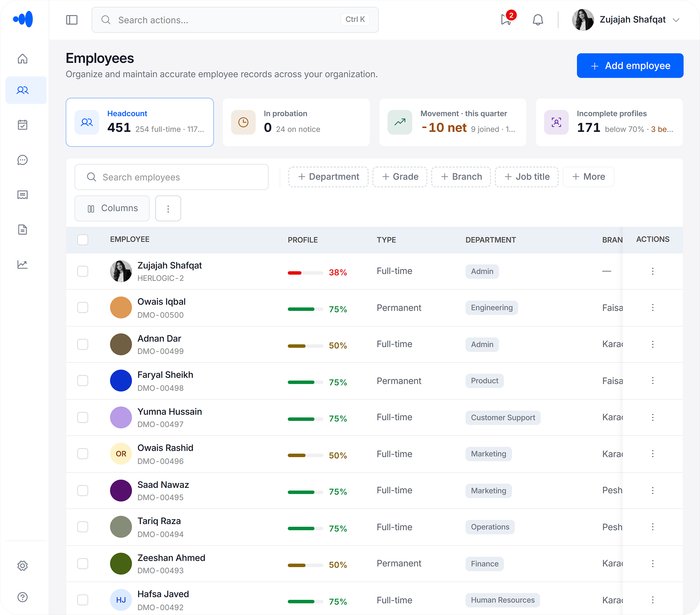The height and width of the screenshot is (615, 700).
Task: Open the message list icon in sidebar
Action: 23,195
